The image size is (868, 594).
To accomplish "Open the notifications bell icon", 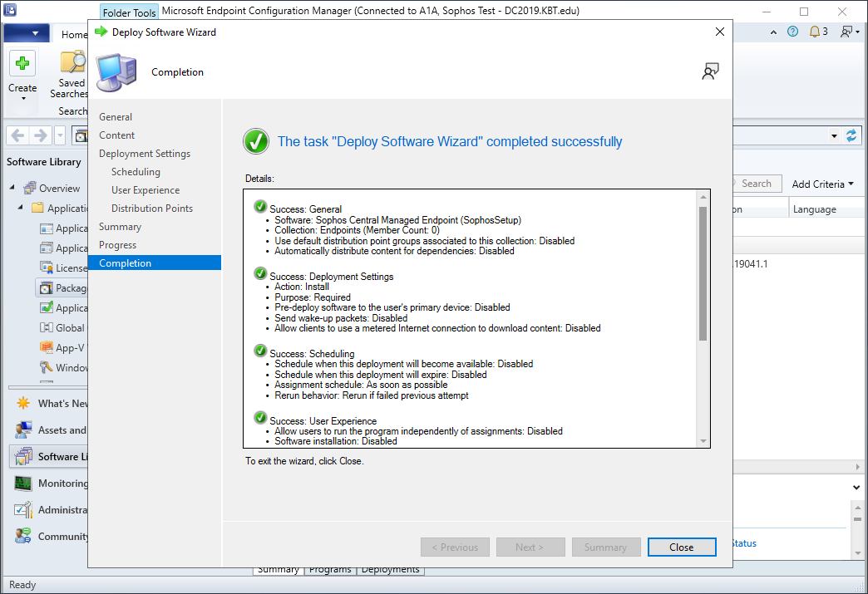I will pyautogui.click(x=814, y=32).
